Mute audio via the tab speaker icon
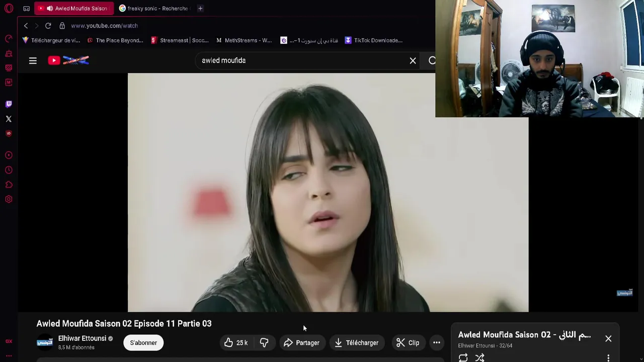The height and width of the screenshot is (362, 644). tap(49, 9)
